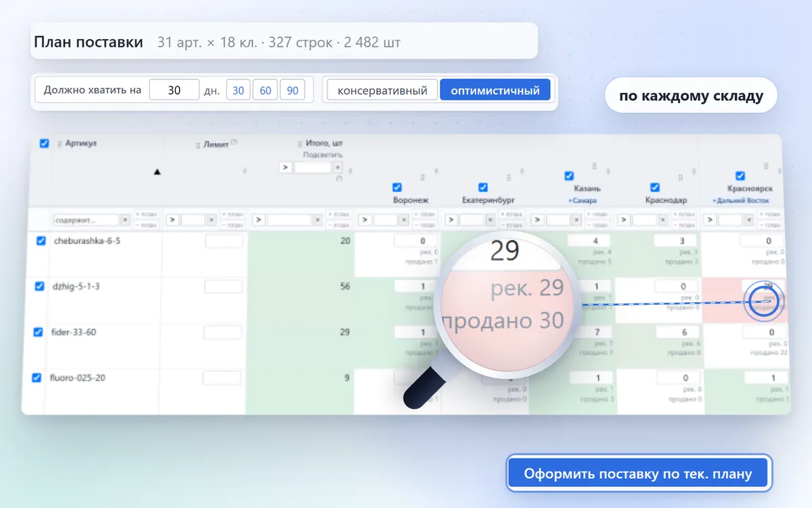Clear the Краснодар column filter
812x508 pixels.
tap(663, 220)
